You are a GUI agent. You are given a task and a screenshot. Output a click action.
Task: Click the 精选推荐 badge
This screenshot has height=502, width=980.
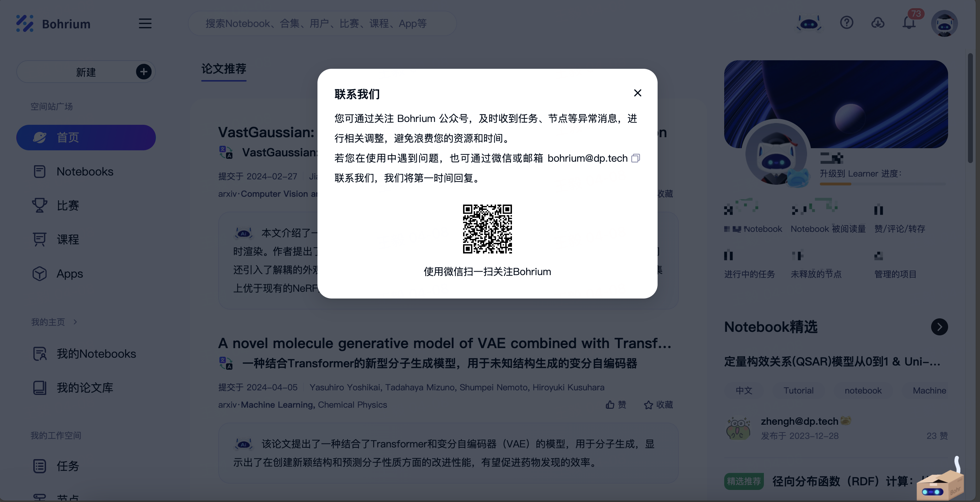click(x=744, y=481)
